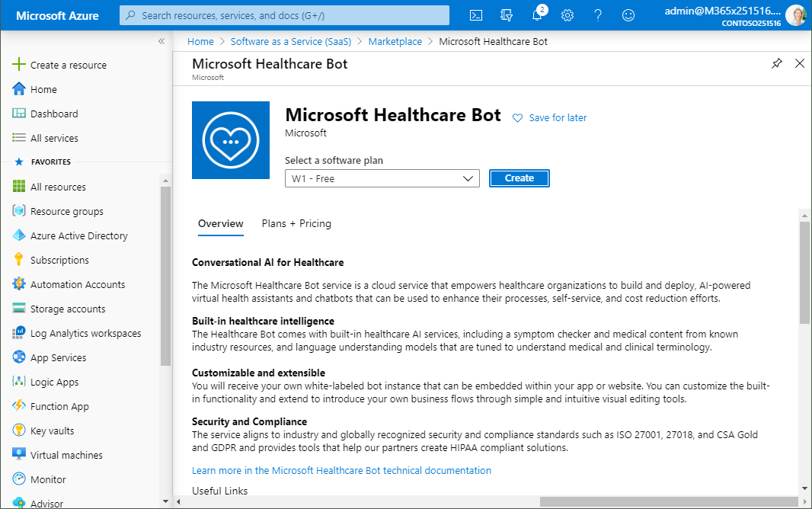Image resolution: width=812 pixels, height=509 pixels.
Task: Click the sidebar scrollbar down arrow
Action: pyautogui.click(x=166, y=501)
